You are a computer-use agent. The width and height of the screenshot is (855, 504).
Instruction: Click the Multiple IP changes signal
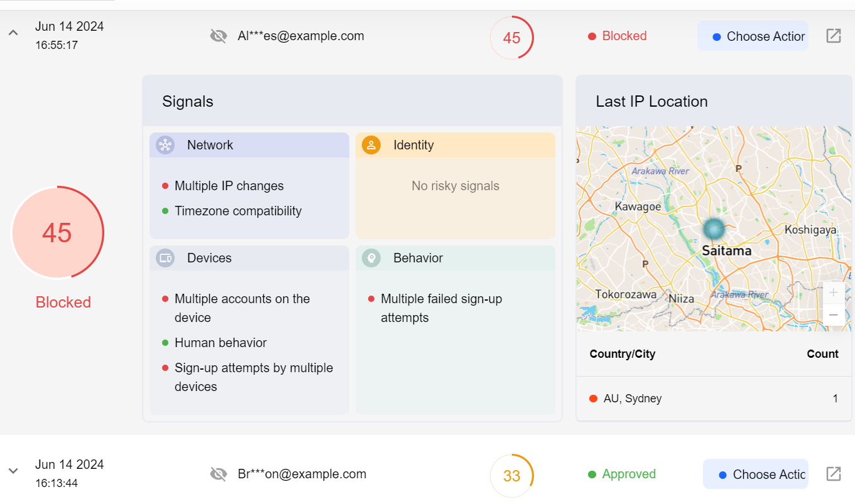click(229, 186)
